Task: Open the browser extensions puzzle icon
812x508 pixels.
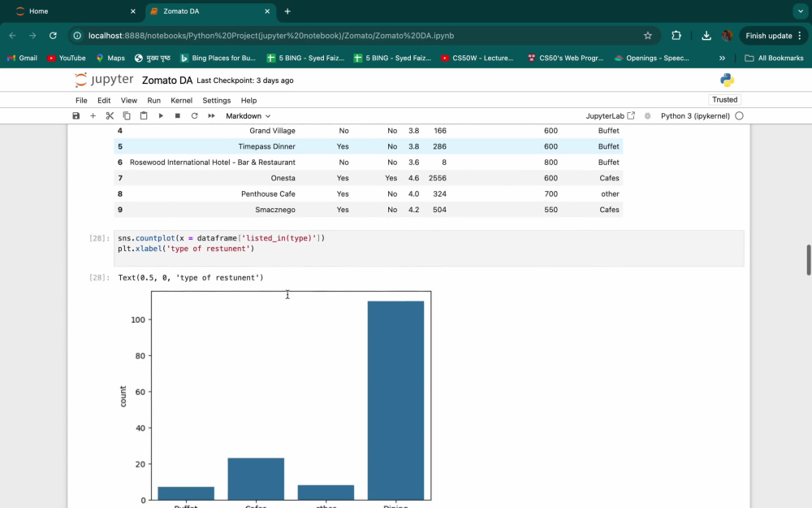Action: pyautogui.click(x=676, y=35)
